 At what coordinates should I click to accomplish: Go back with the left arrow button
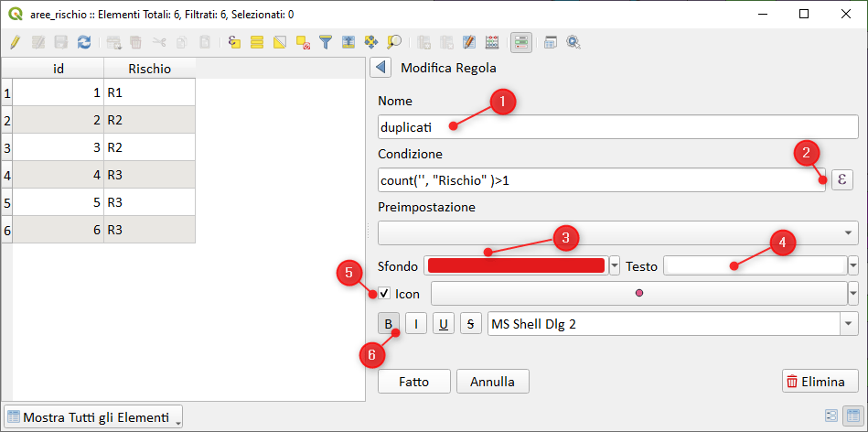380,68
